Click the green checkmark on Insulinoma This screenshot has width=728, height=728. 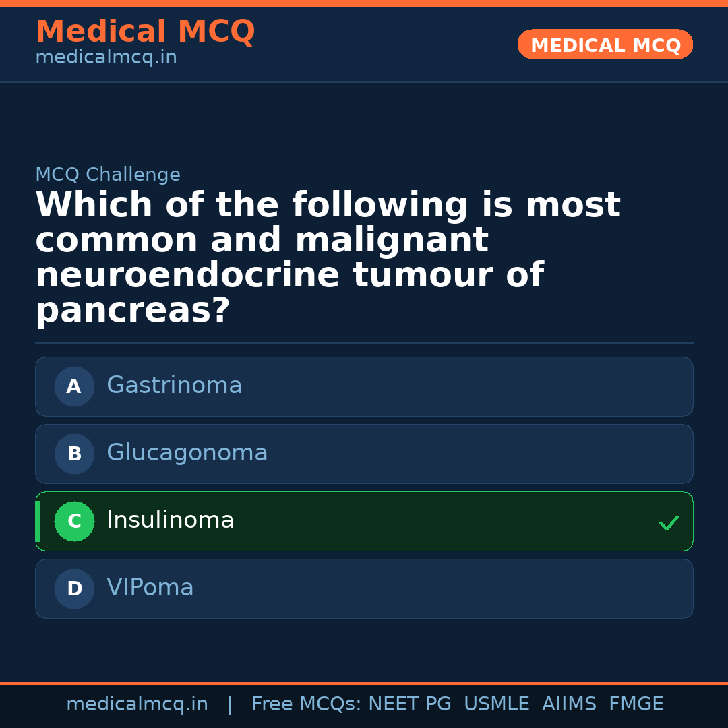(669, 522)
